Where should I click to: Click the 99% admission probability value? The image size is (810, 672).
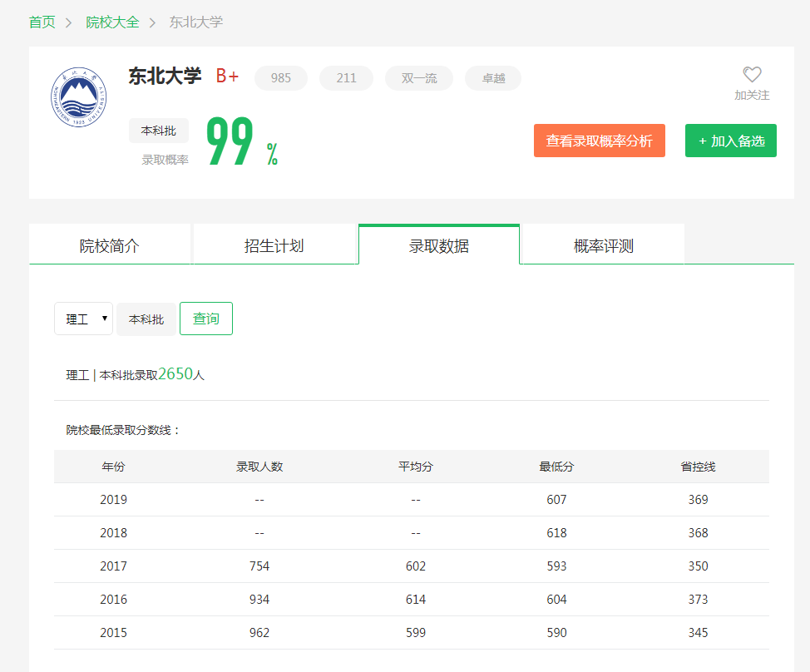coord(242,141)
